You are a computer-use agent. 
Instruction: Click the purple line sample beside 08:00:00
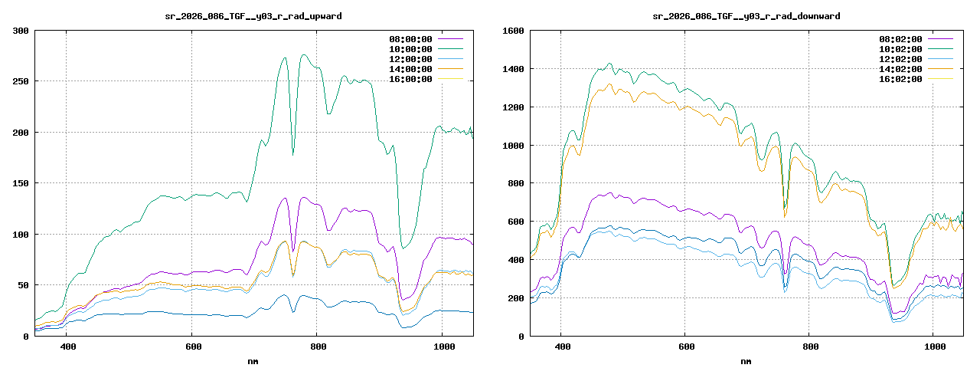pos(450,39)
